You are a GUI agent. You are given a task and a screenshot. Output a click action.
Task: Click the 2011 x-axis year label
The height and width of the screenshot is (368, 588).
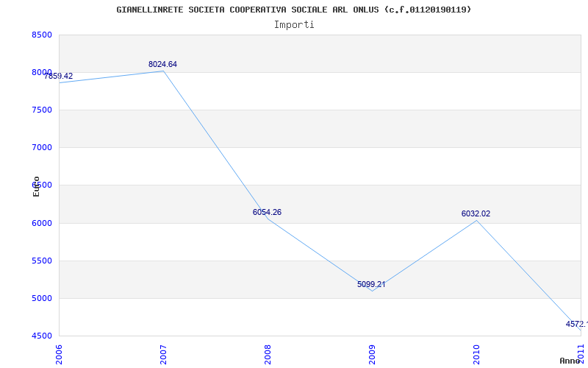click(x=581, y=353)
